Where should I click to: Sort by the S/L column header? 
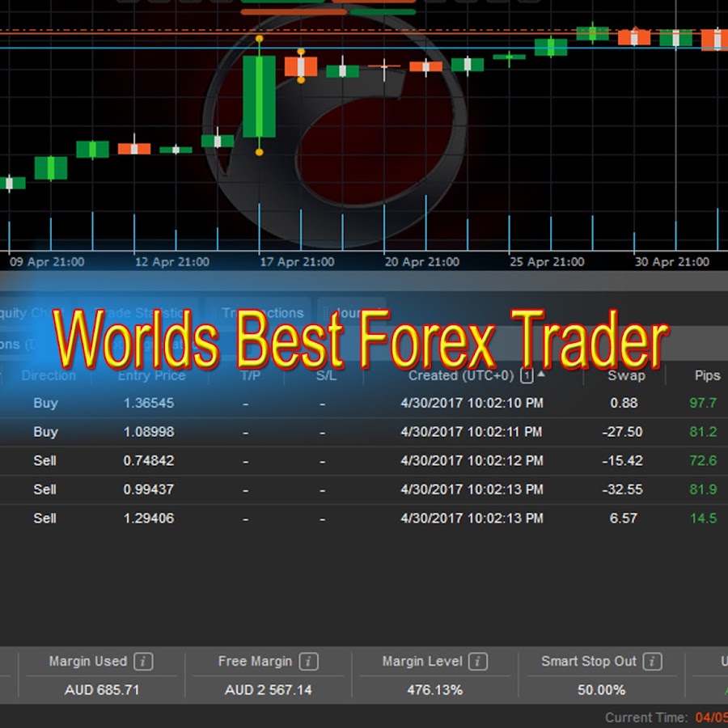326,375
